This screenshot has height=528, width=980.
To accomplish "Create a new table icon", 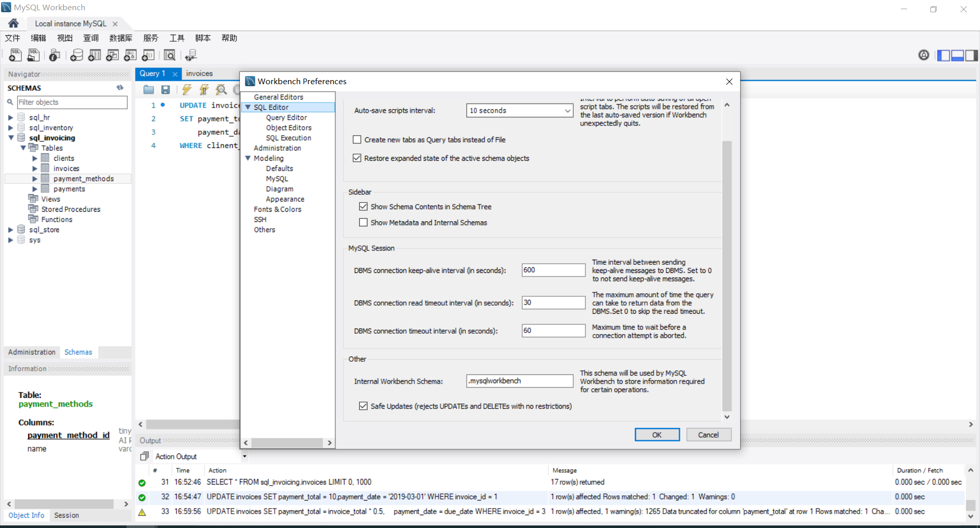I will 94,55.
